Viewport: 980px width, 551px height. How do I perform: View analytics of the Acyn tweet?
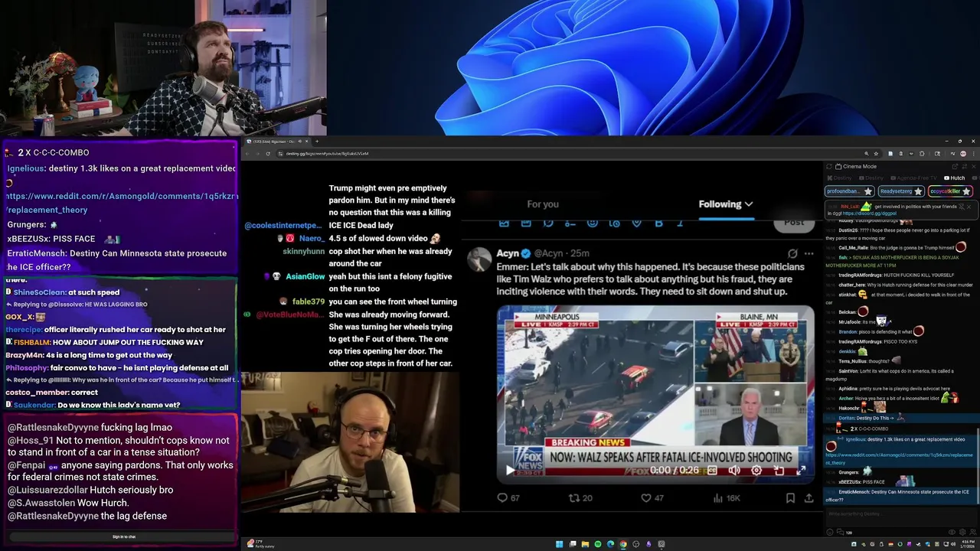tap(726, 497)
